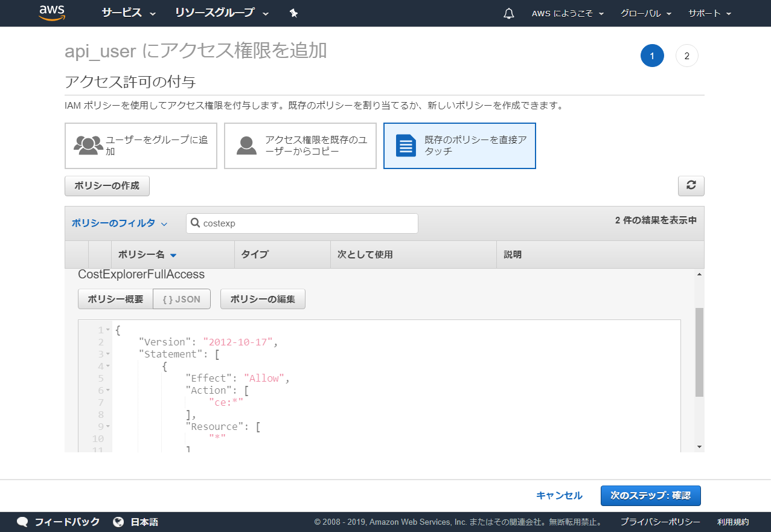The height and width of the screenshot is (532, 771).
Task: Click the キャンセル link
Action: click(560, 496)
